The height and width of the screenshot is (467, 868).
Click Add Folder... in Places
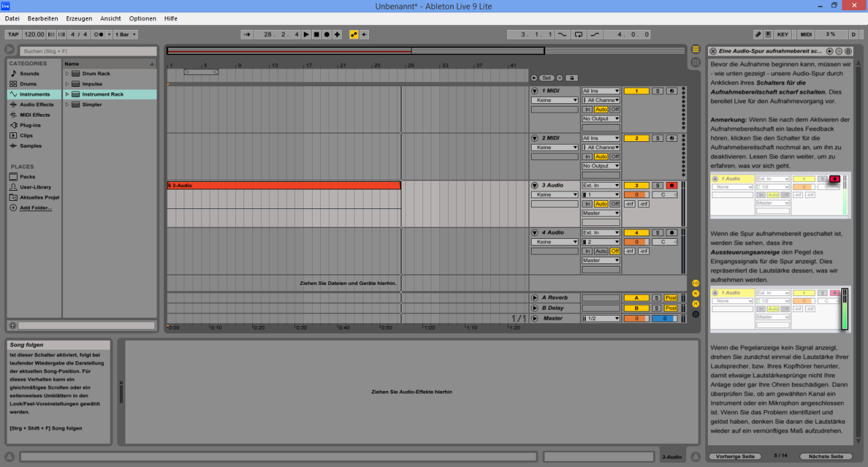35,208
